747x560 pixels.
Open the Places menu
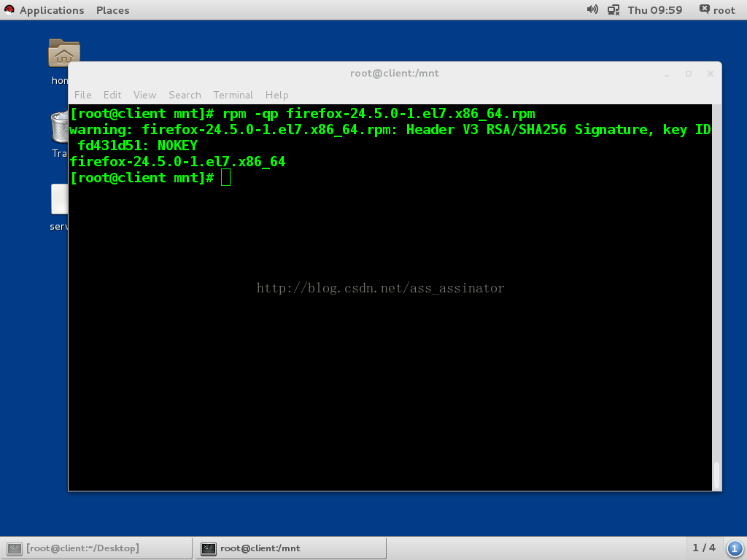tap(112, 10)
